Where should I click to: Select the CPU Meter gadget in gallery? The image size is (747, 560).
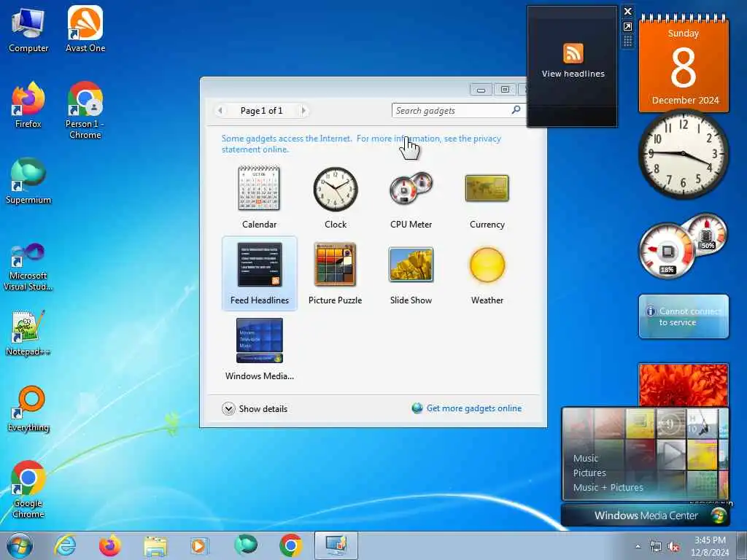(411, 197)
